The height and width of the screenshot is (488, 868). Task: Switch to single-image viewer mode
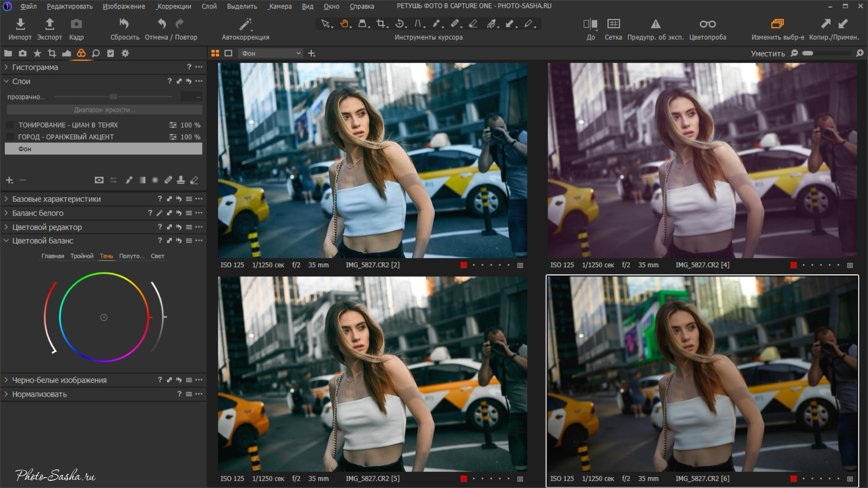(228, 53)
